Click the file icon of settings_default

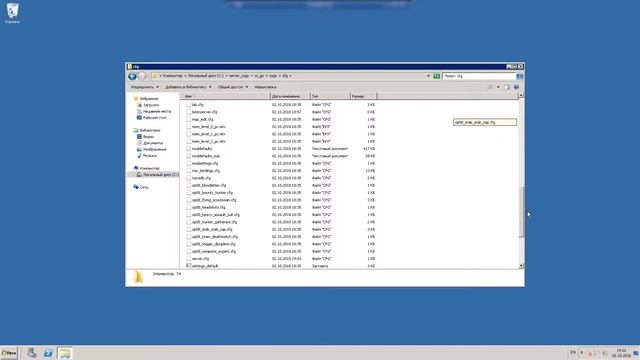pyautogui.click(x=189, y=266)
